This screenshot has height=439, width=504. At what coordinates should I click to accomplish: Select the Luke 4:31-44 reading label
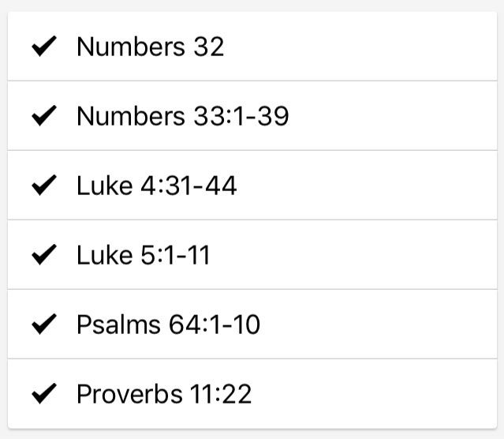point(156,186)
